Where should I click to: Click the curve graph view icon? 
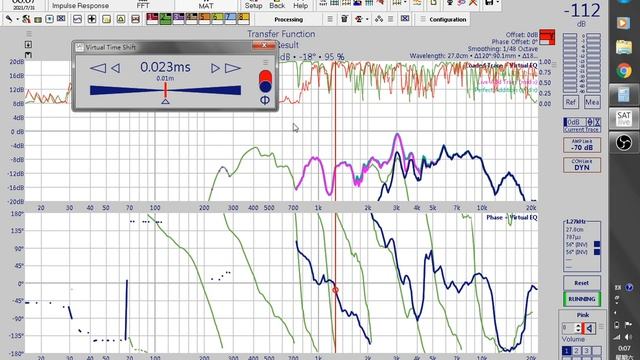pyautogui.click(x=77, y=19)
